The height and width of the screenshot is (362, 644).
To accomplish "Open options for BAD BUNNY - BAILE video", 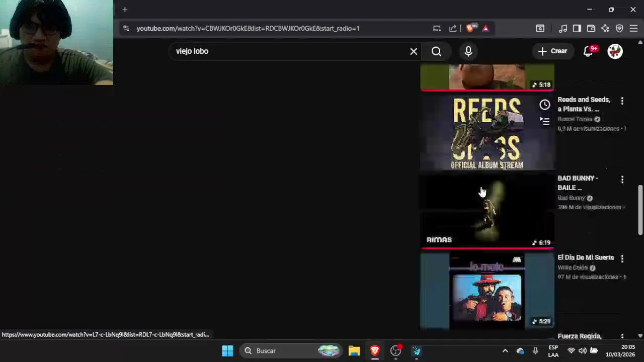I will [x=622, y=179].
